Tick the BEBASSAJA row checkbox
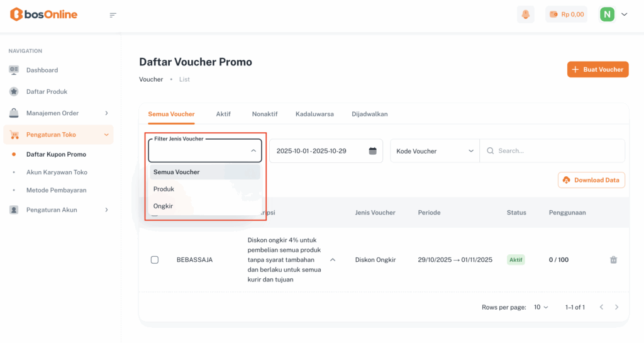 point(155,260)
